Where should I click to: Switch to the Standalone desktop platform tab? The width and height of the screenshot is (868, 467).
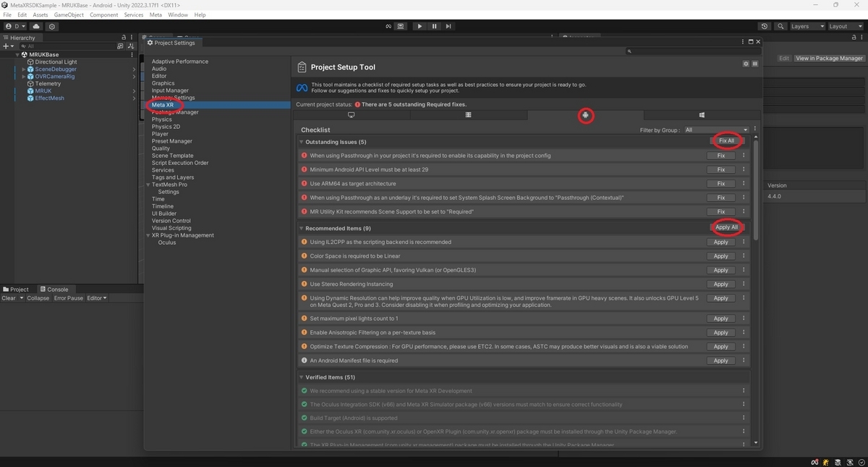point(352,115)
